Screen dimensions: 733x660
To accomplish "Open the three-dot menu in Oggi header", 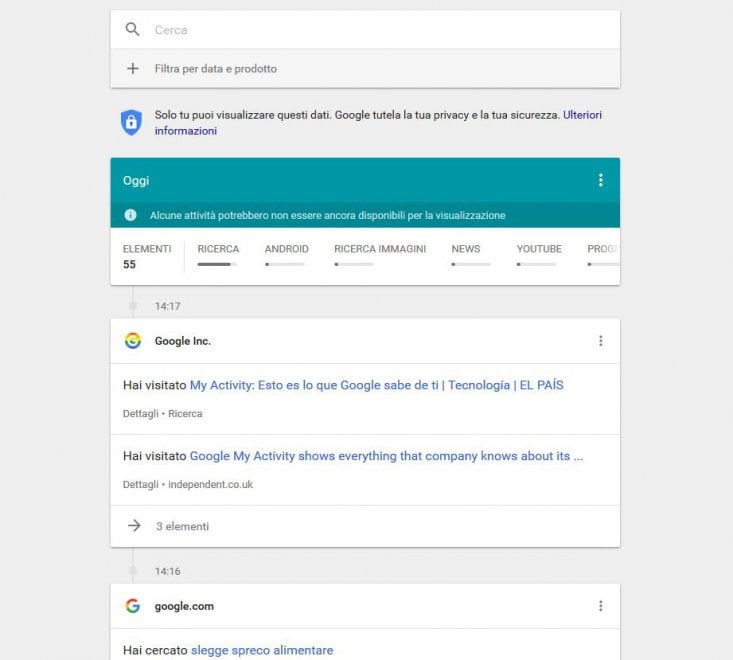I will coord(601,180).
